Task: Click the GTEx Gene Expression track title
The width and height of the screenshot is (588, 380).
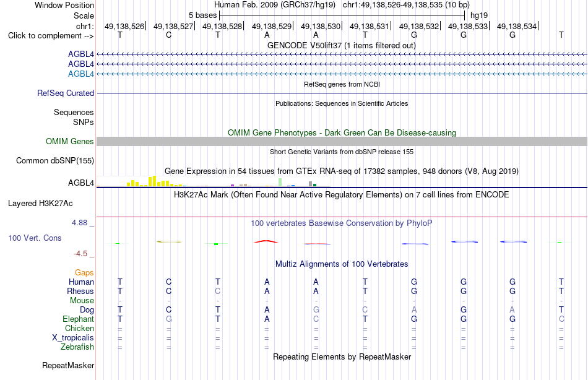Action: (x=342, y=171)
